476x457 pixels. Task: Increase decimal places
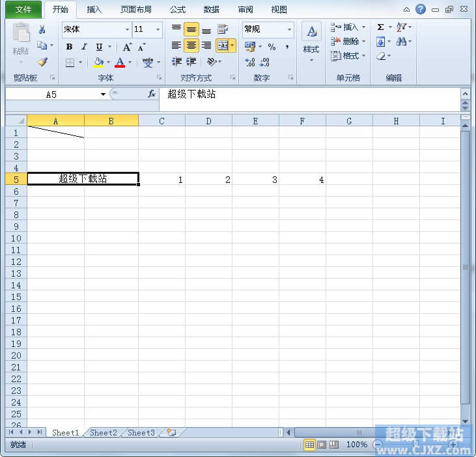(250, 62)
